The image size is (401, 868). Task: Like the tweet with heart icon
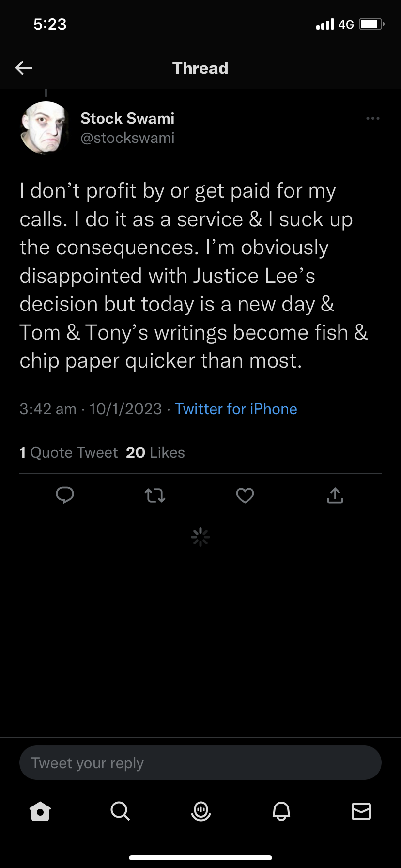(245, 495)
